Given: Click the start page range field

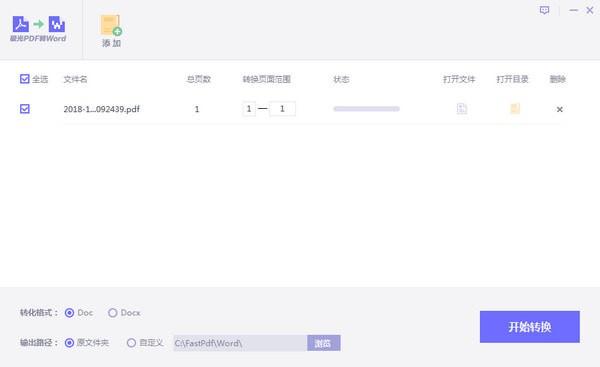Looking at the screenshot, I should pyautogui.click(x=249, y=109).
